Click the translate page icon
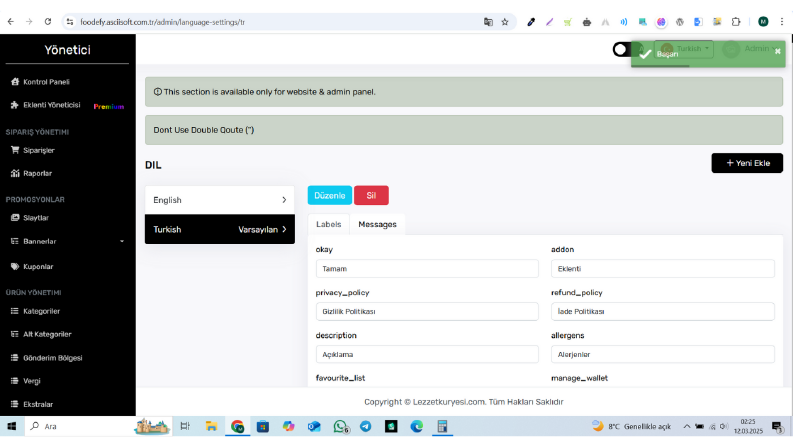The height and width of the screenshot is (446, 793). 488,22
